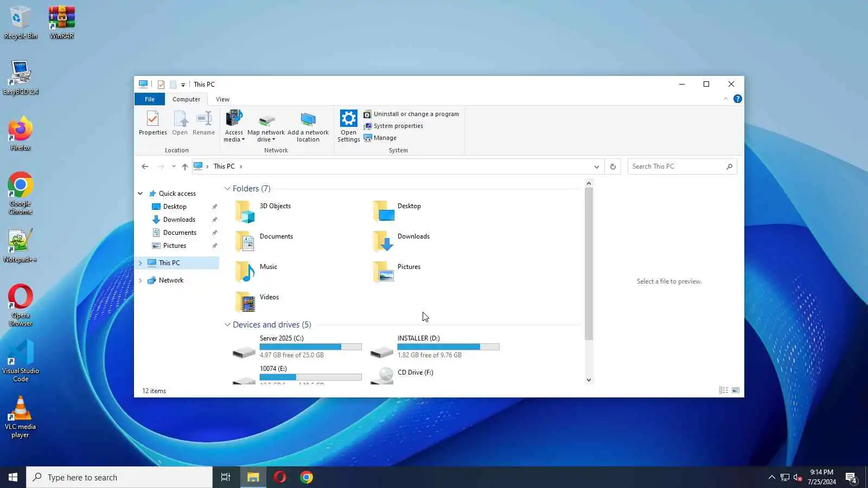This screenshot has height=488, width=868.
Task: Switch to the Computer ribbon tab
Action: coord(186,99)
